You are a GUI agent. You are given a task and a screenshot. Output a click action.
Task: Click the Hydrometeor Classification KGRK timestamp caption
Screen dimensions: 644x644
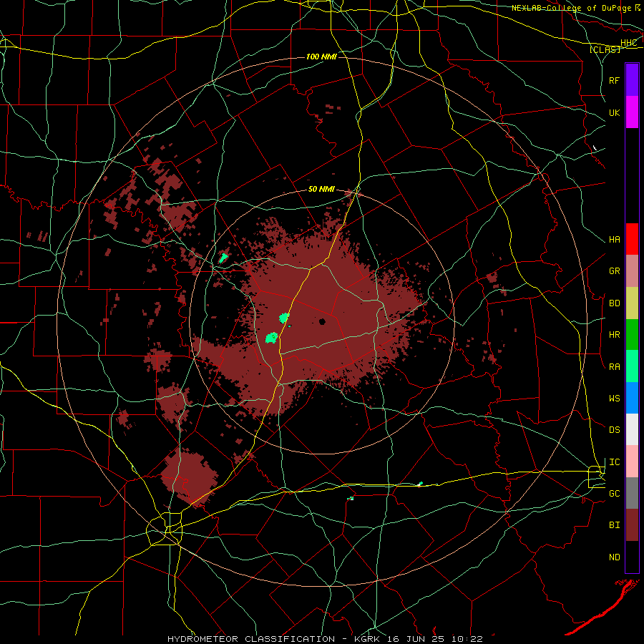pos(325,639)
